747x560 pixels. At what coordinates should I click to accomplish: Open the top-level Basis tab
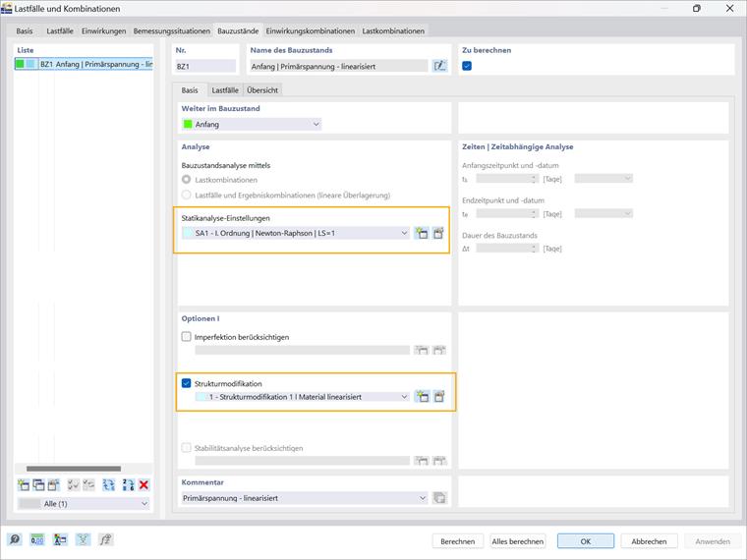tap(25, 31)
